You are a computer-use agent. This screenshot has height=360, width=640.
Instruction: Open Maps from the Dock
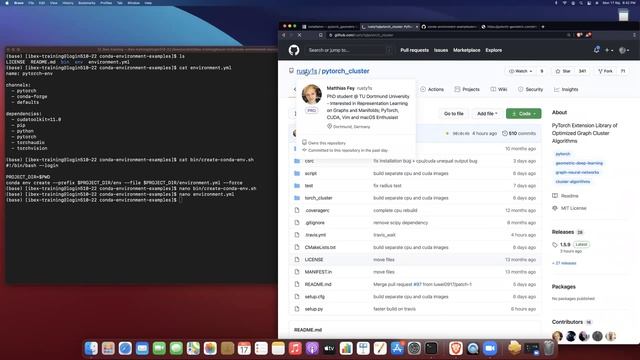coord(193,348)
